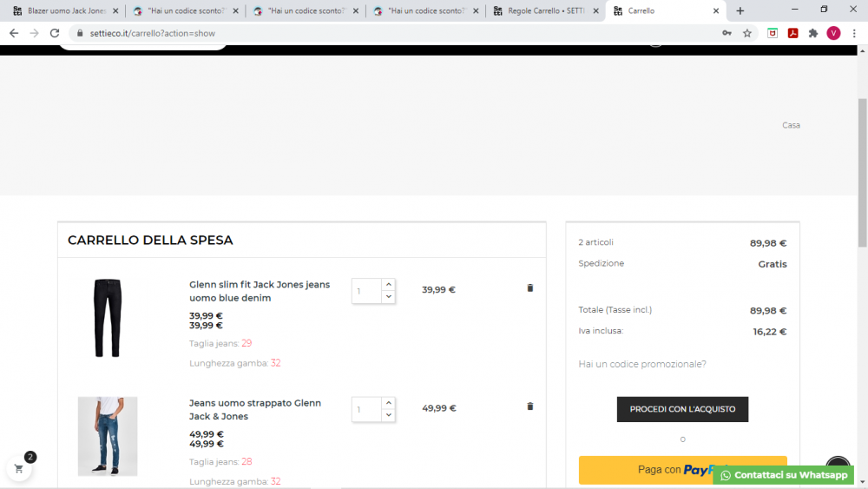Decrease quantity of Jeans uomo strappato
This screenshot has height=489, width=868.
point(389,415)
